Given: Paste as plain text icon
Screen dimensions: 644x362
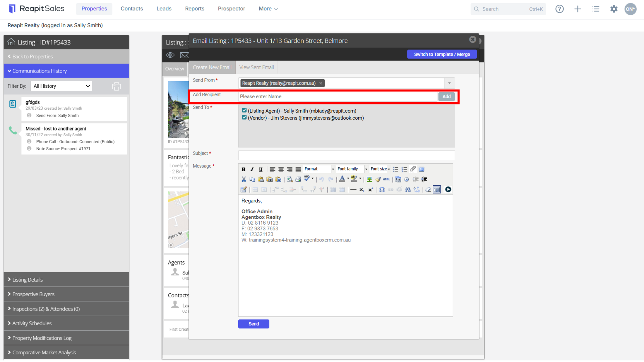Looking at the screenshot, I should point(269,179).
